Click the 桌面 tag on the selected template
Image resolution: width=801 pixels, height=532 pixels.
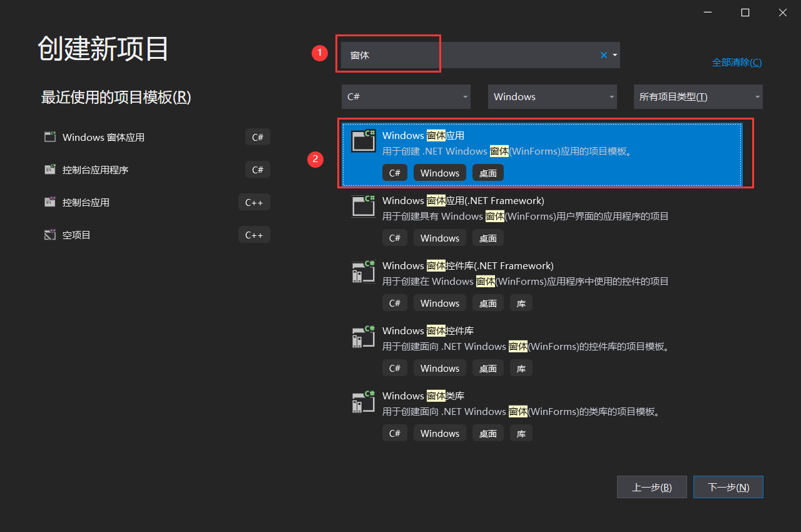tap(488, 172)
